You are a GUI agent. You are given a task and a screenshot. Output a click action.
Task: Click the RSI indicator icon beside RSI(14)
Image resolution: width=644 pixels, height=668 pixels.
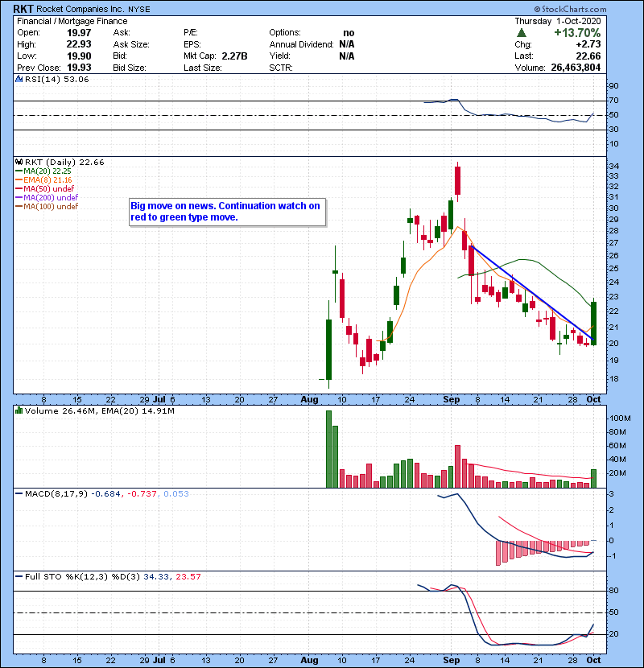point(19,79)
